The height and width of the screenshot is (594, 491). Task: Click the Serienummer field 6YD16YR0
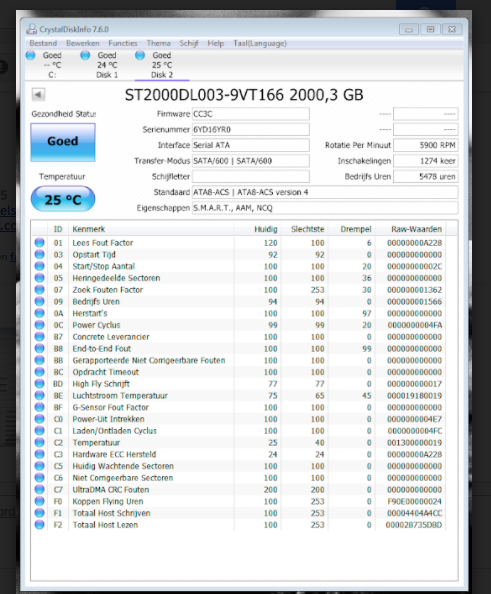[x=250, y=130]
